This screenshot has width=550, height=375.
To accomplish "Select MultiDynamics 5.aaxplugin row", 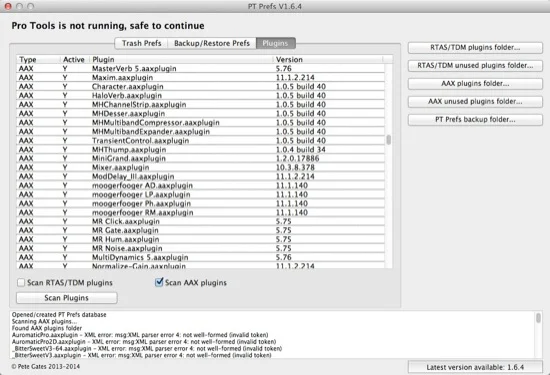I will tap(201, 257).
